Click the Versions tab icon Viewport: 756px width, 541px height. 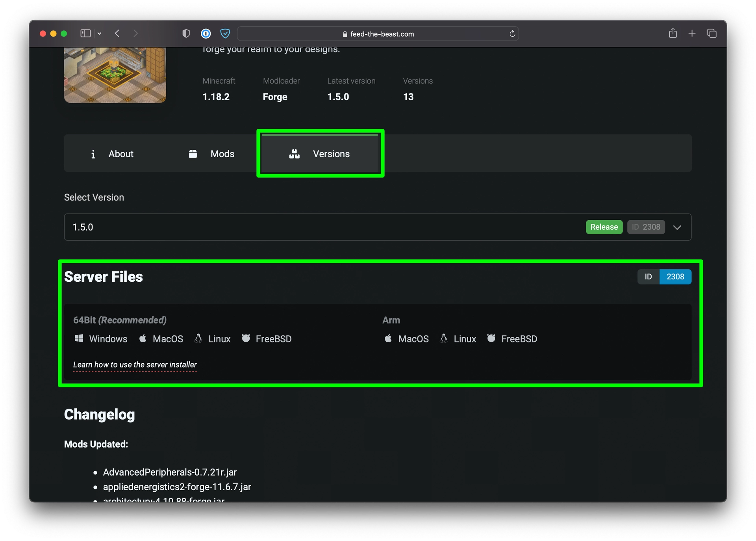294,153
